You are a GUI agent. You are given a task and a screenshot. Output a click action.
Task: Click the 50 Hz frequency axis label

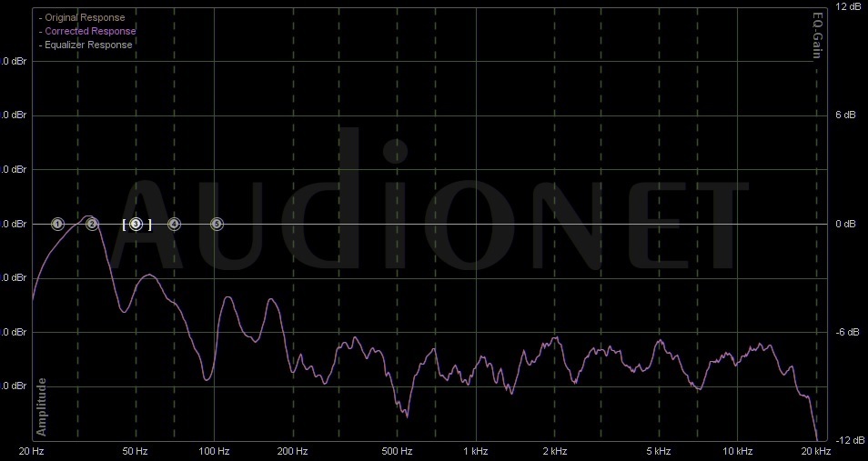coord(135,452)
